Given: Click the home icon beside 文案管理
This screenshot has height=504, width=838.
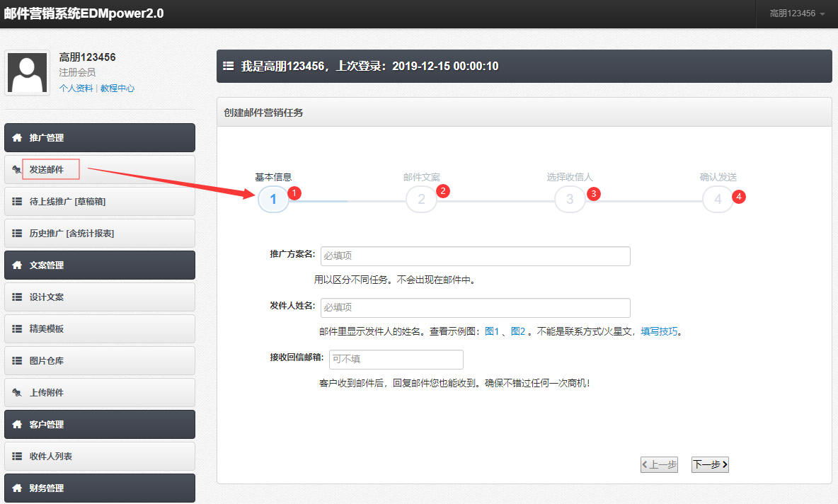Looking at the screenshot, I should click(x=17, y=265).
